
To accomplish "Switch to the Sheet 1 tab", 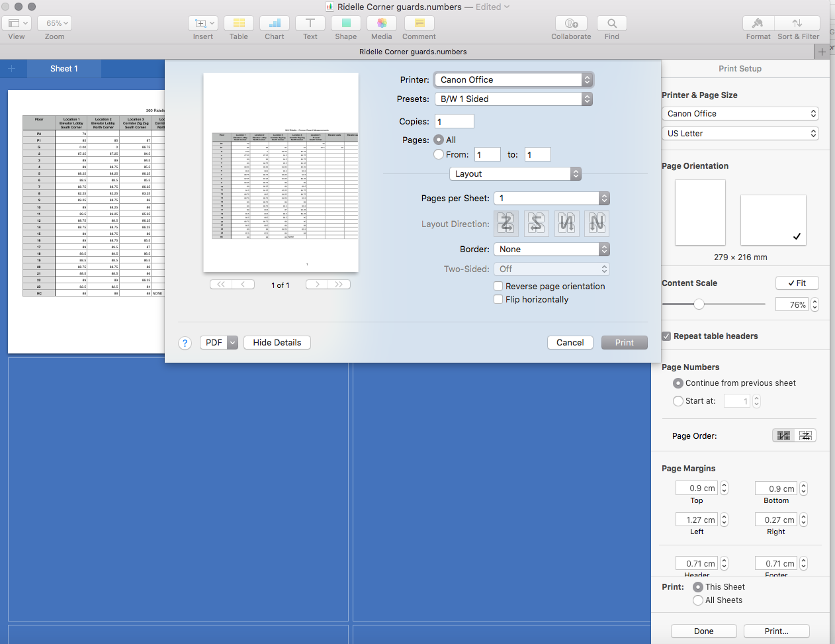I will 64,69.
